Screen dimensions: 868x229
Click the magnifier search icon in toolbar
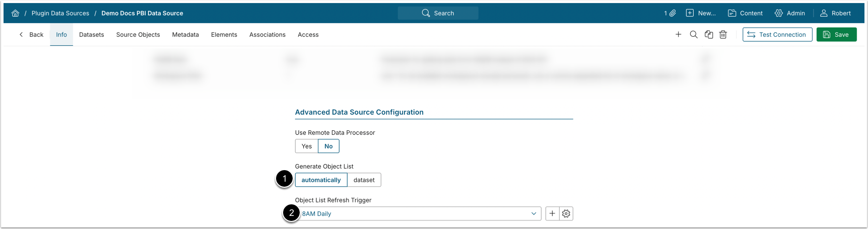[694, 35]
